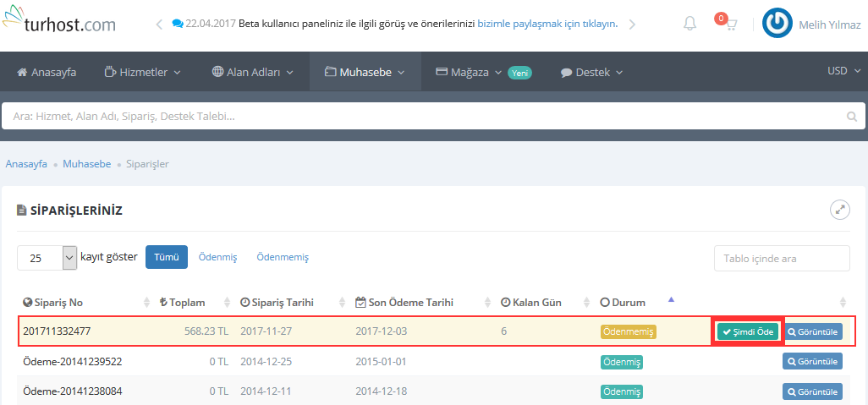This screenshot has width=868, height=405.
Task: Click the turhost.com logo
Action: click(59, 23)
